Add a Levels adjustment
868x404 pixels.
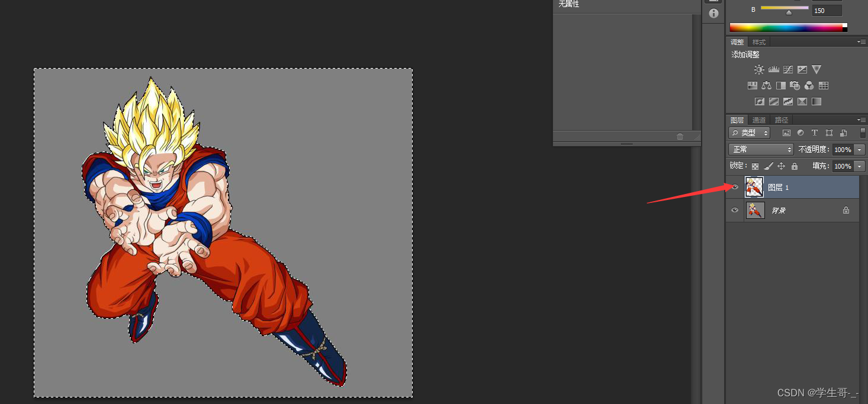[773, 69]
